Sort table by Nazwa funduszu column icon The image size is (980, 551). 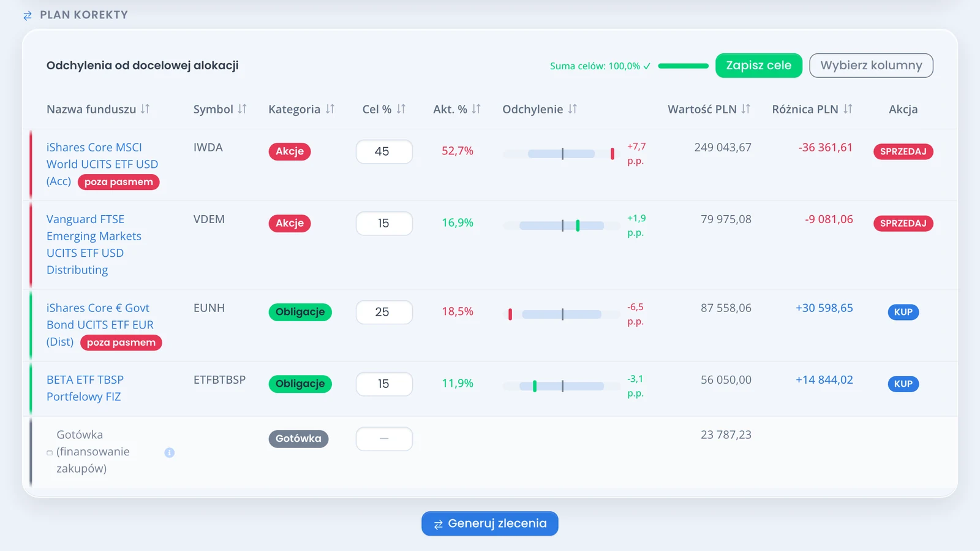[x=145, y=109]
